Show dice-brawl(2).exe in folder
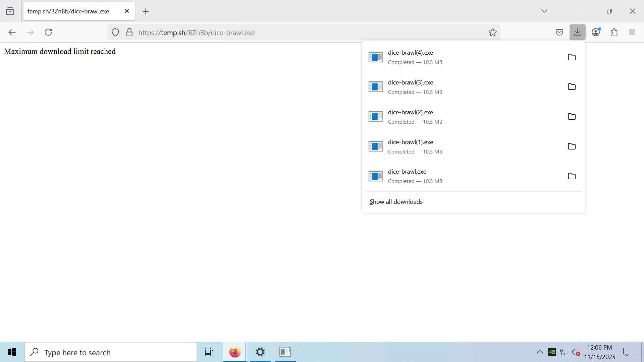The height and width of the screenshot is (362, 644). [x=572, y=116]
